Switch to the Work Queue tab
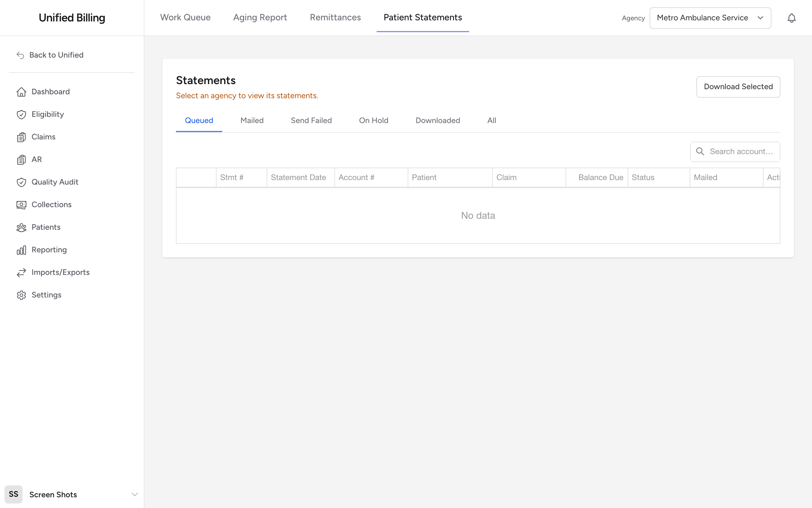Viewport: 812px width, 508px height. point(185,17)
